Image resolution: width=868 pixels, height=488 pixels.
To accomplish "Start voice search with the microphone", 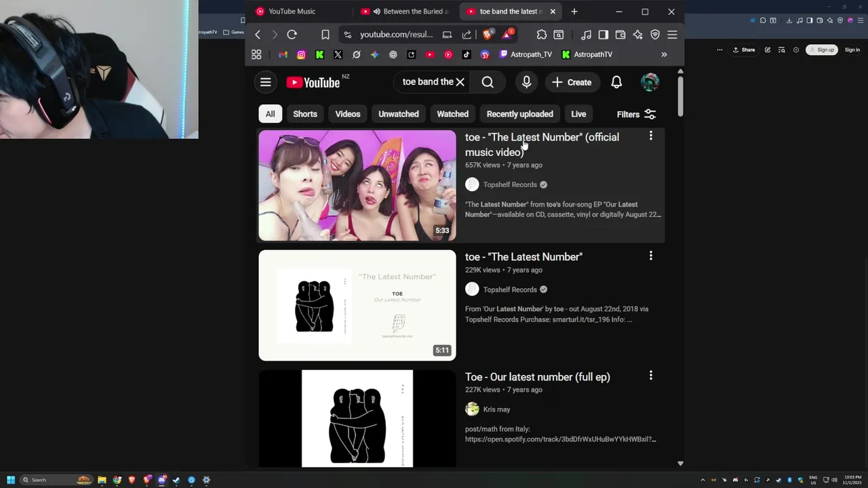I will pos(526,82).
